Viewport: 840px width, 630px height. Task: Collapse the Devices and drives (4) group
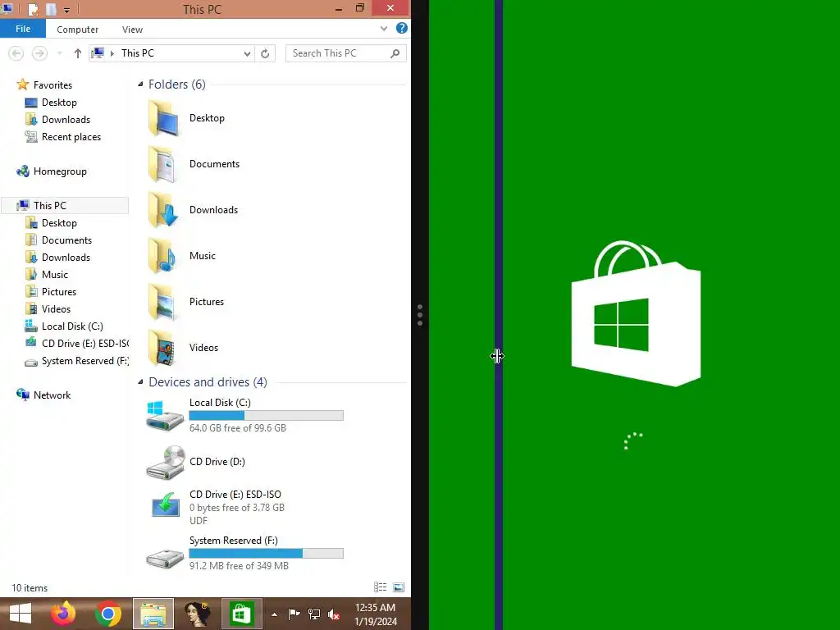[x=140, y=382]
